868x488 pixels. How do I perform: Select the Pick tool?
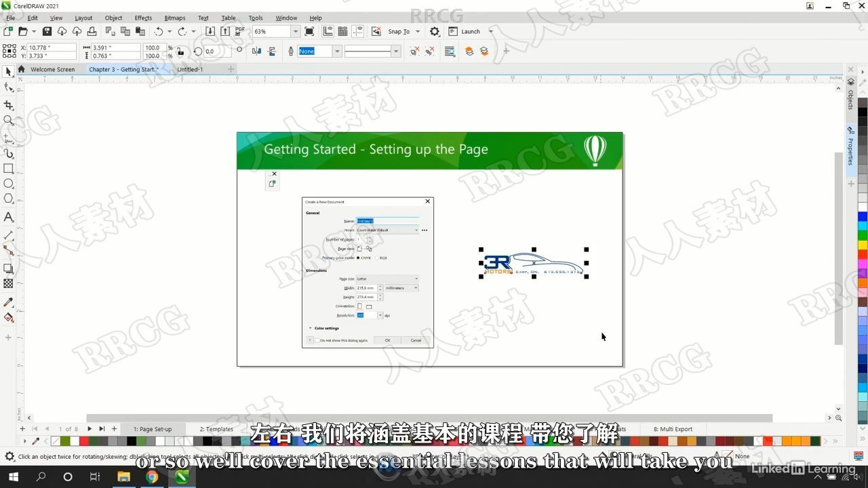(8, 72)
